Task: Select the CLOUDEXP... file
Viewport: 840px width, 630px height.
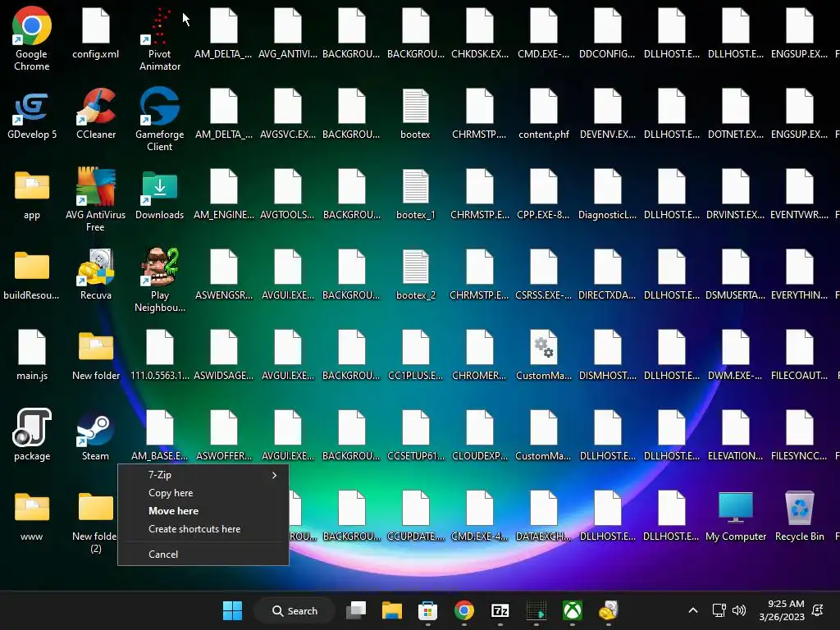Action: (479, 435)
